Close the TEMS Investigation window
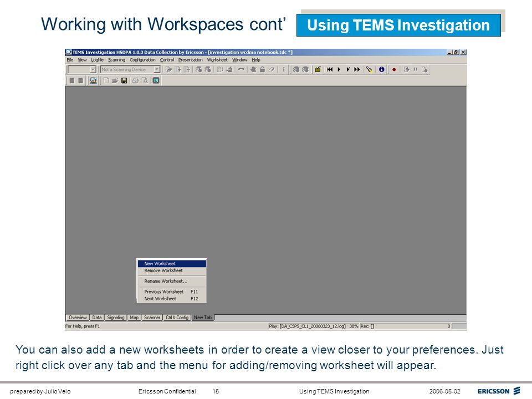Viewport: 532px width, 399px height. click(463, 52)
